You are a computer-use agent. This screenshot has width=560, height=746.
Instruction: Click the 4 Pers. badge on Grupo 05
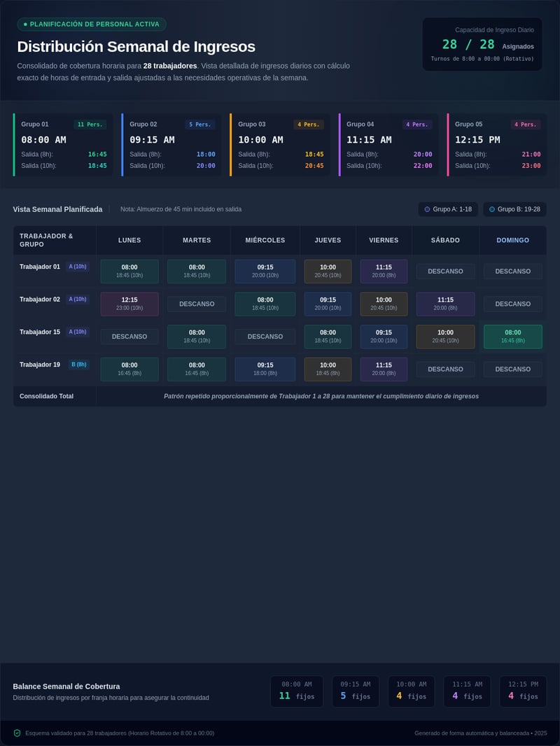pyautogui.click(x=526, y=125)
